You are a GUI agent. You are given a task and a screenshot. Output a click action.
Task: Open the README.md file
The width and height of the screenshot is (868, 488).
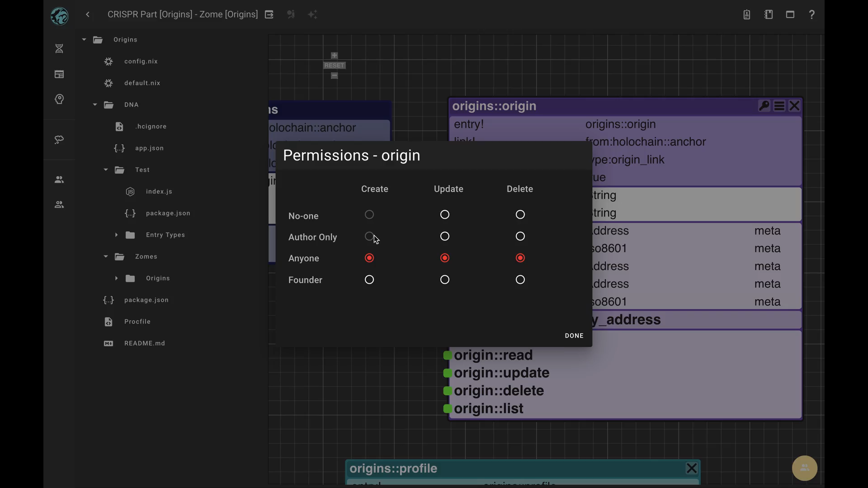click(x=144, y=343)
